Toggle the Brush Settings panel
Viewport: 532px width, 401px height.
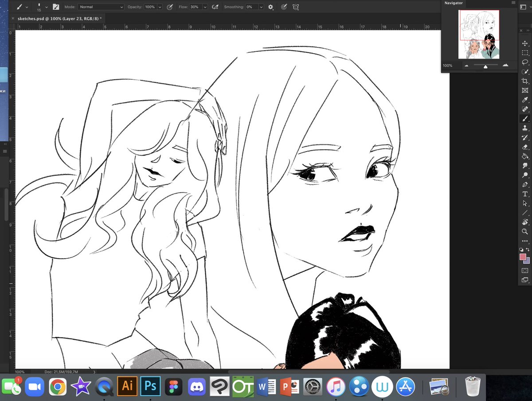pos(56,7)
